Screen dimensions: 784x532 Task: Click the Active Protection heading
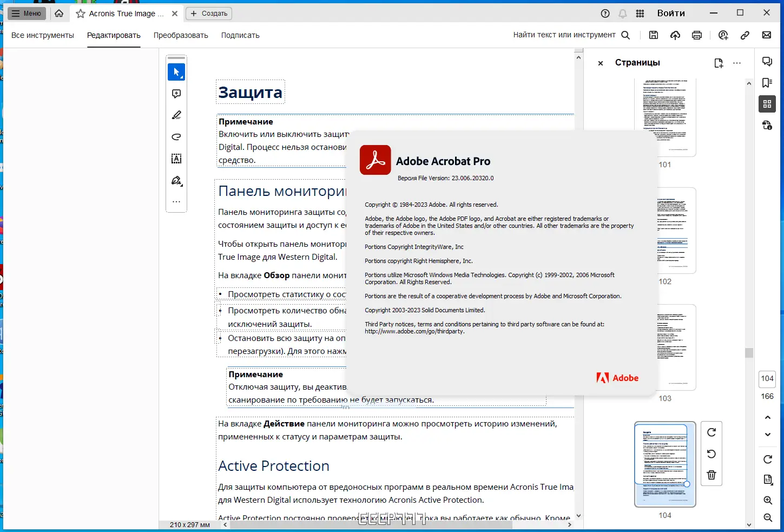pyautogui.click(x=274, y=466)
